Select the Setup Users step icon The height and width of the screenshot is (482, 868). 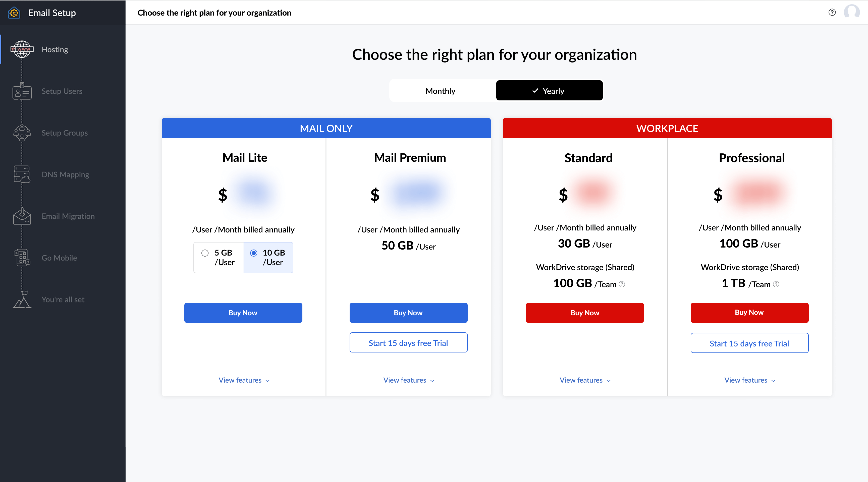(x=22, y=91)
